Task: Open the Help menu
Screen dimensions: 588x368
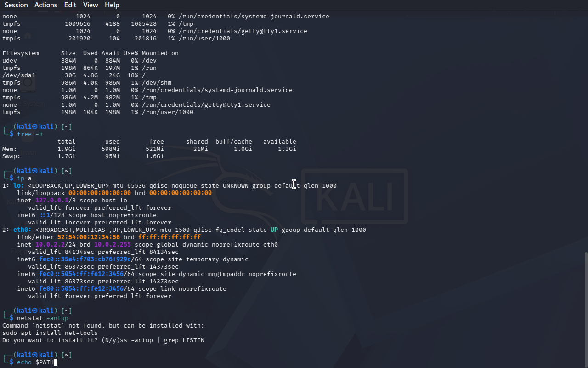Action: (x=112, y=5)
